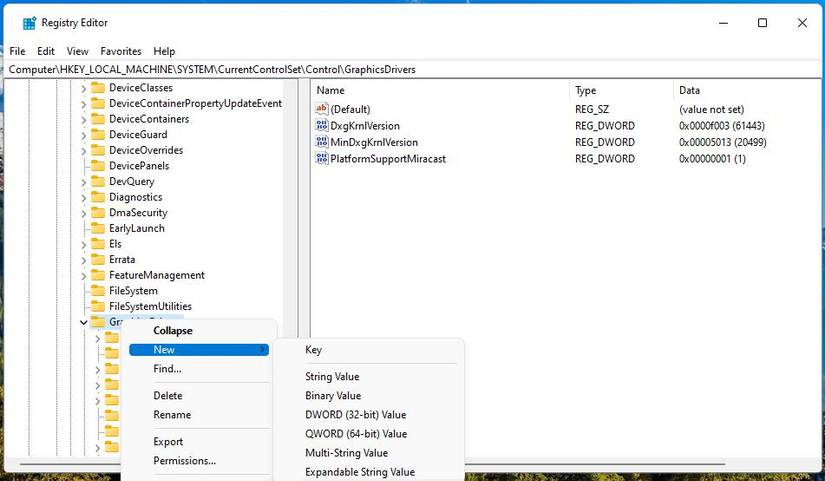This screenshot has height=481, width=825.
Task: Click the registry path address bar
Action: pos(412,69)
